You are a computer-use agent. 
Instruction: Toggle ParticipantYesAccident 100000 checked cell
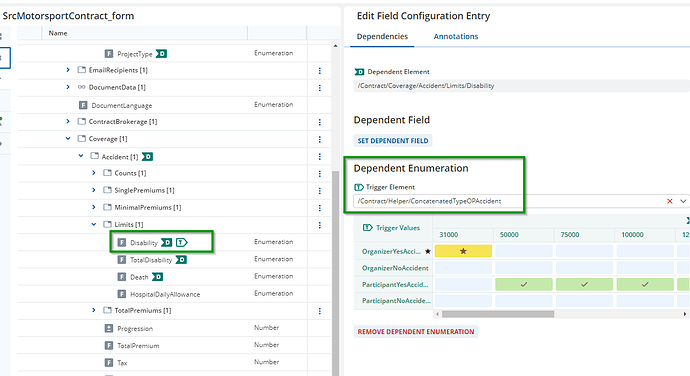645,284
